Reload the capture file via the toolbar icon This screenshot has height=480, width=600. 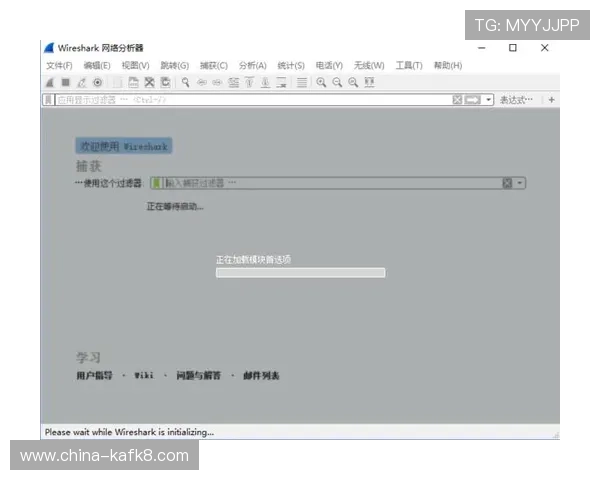point(165,82)
